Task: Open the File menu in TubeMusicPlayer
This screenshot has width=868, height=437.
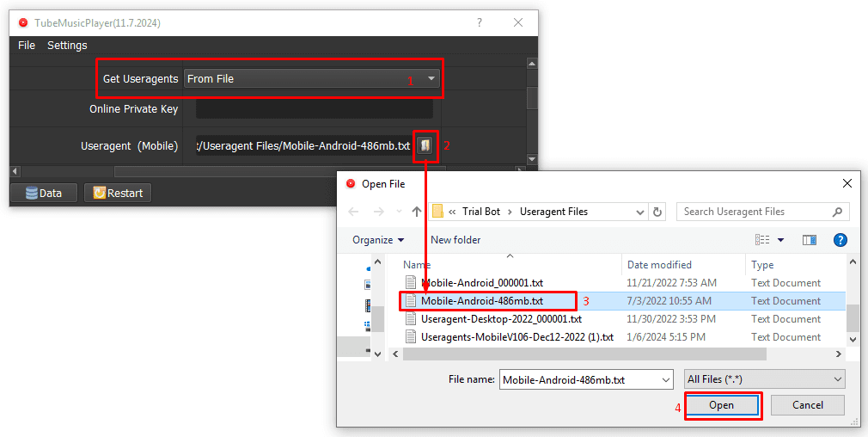Action: 27,46
